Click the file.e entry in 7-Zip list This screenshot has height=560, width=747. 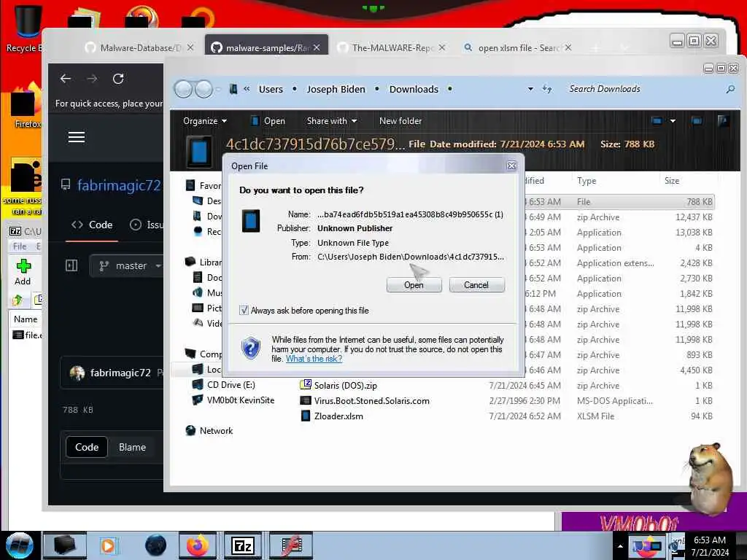(x=28, y=335)
